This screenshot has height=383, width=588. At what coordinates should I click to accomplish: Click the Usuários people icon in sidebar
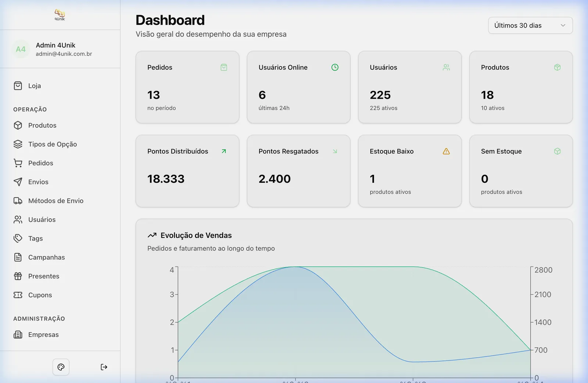tap(18, 220)
